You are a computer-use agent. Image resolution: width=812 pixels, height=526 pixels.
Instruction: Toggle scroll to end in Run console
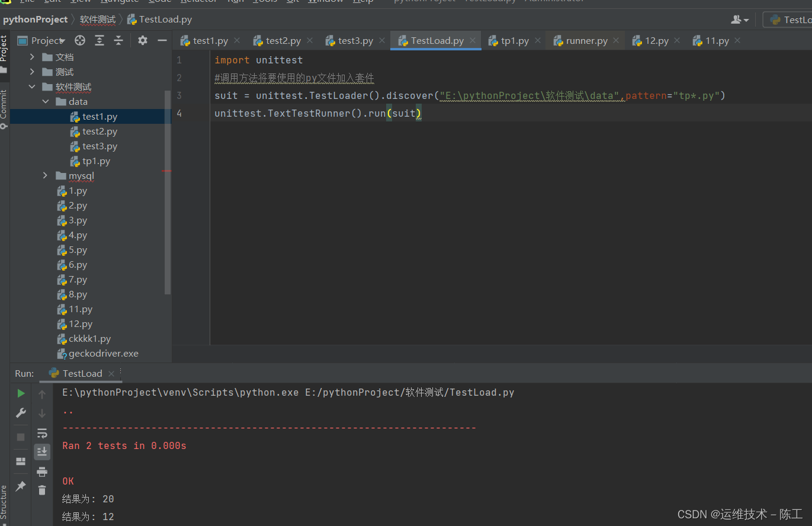[x=42, y=452]
